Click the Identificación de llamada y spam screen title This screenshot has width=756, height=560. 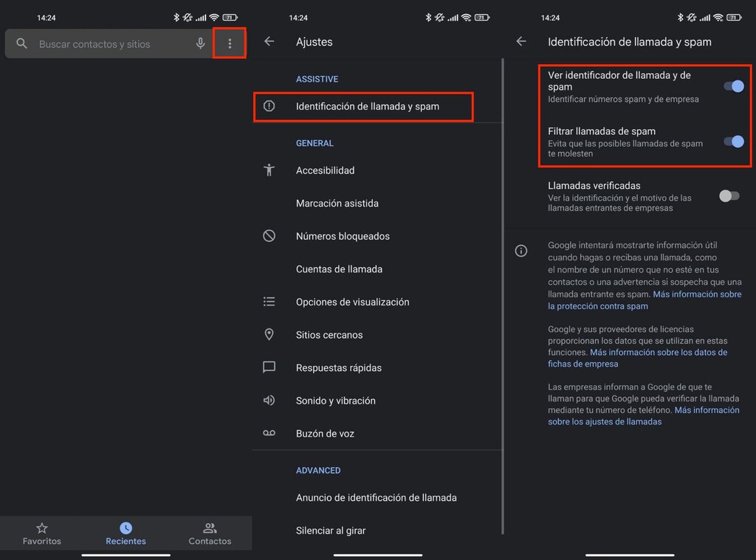pos(630,42)
